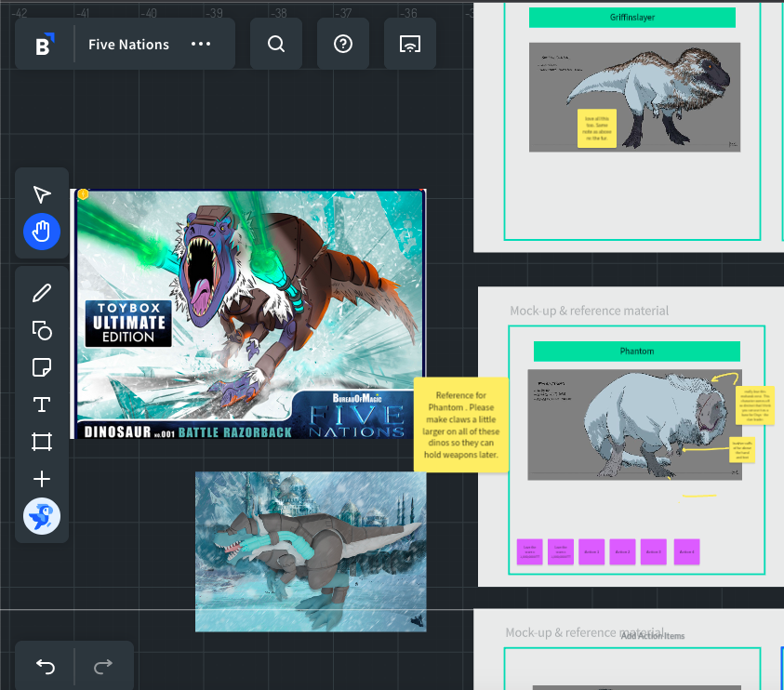Image resolution: width=784 pixels, height=690 pixels.
Task: Redo the last action
Action: 103,667
